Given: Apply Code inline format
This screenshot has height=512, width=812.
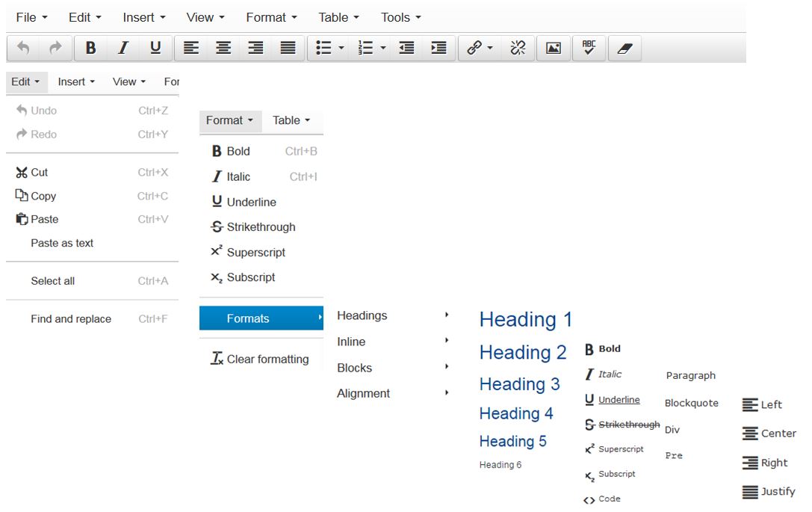Looking at the screenshot, I should click(x=602, y=499).
